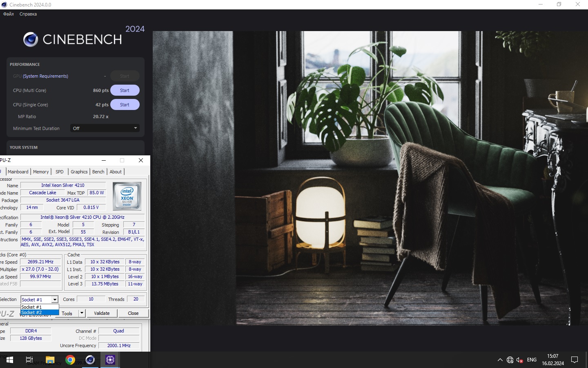Open the Minimum Test Duration dropdown
The width and height of the screenshot is (588, 368).
[x=105, y=128]
